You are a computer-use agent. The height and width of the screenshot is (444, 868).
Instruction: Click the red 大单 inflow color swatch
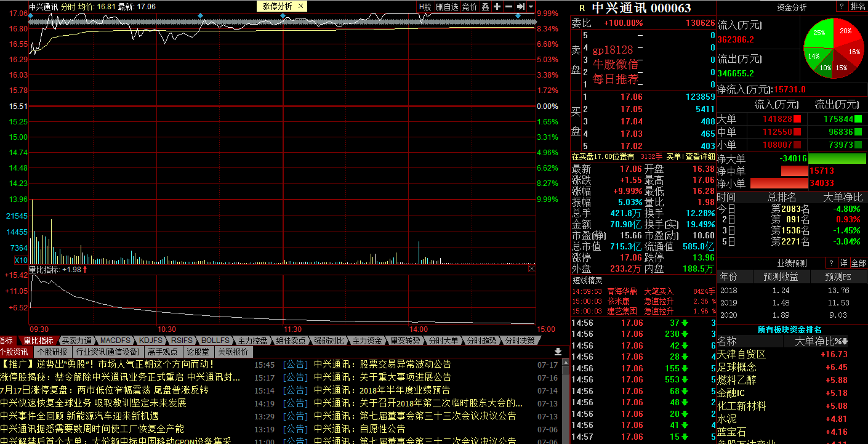pos(798,119)
